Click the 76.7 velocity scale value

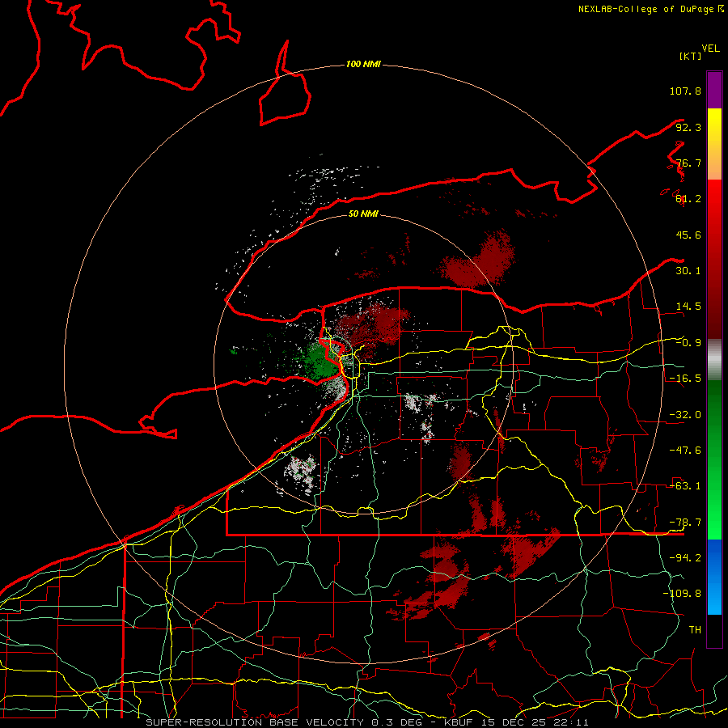[x=688, y=163]
